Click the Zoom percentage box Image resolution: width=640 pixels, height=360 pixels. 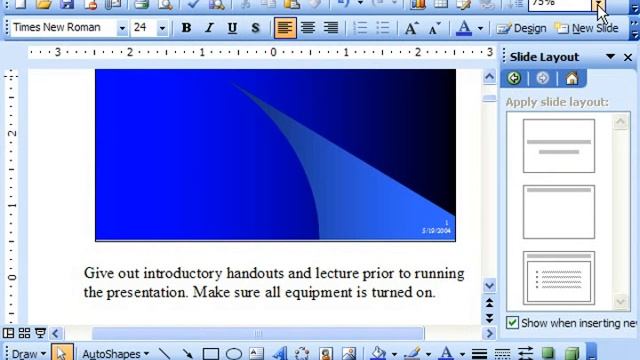point(560,4)
